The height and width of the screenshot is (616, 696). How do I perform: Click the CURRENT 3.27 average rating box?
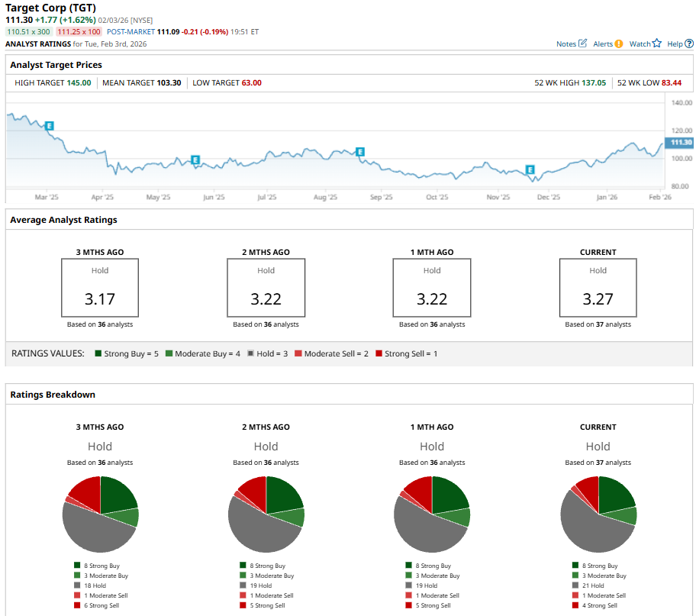pyautogui.click(x=598, y=287)
